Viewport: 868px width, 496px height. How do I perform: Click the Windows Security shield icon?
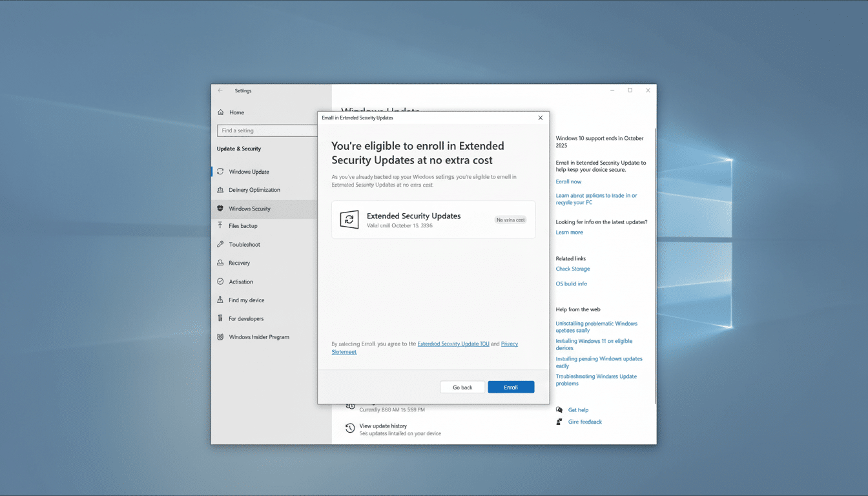tap(221, 209)
